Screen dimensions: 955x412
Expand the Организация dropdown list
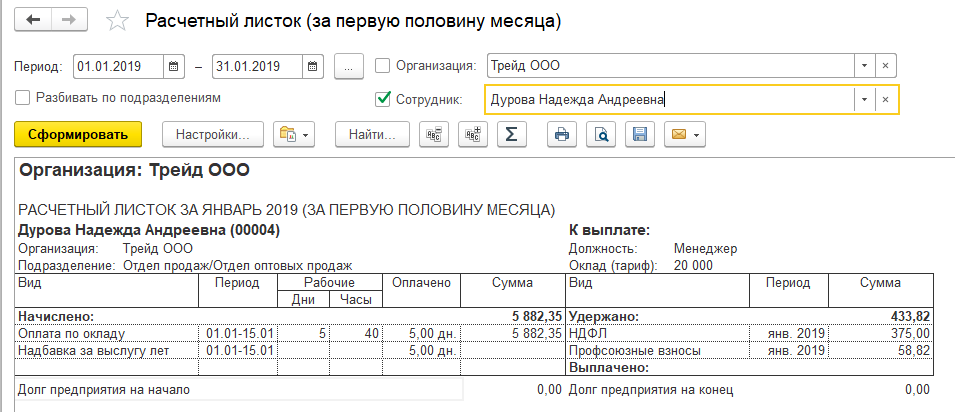(864, 66)
